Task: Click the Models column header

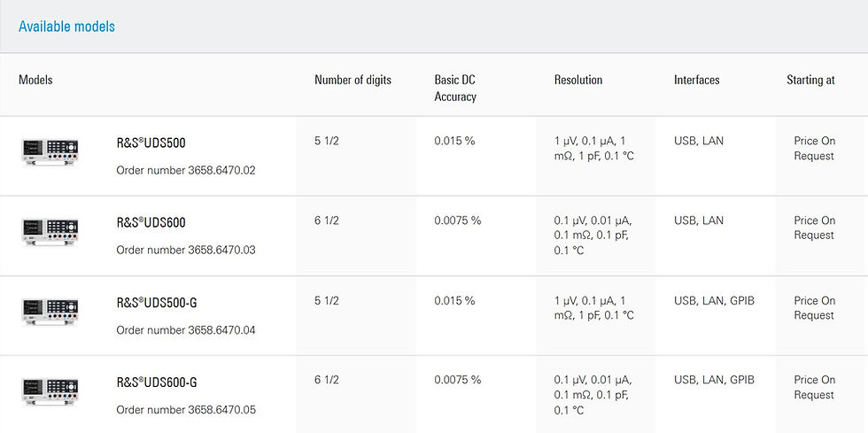Action: pos(35,81)
